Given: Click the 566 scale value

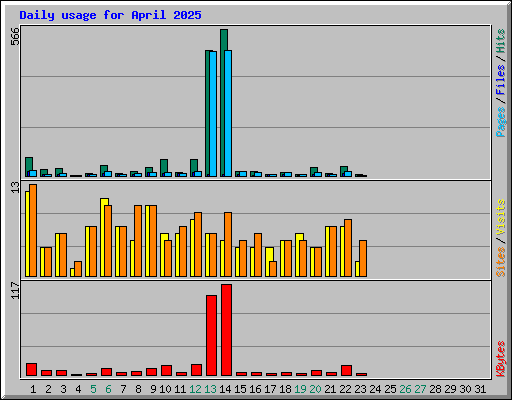Looking at the screenshot, I should click(x=15, y=36).
